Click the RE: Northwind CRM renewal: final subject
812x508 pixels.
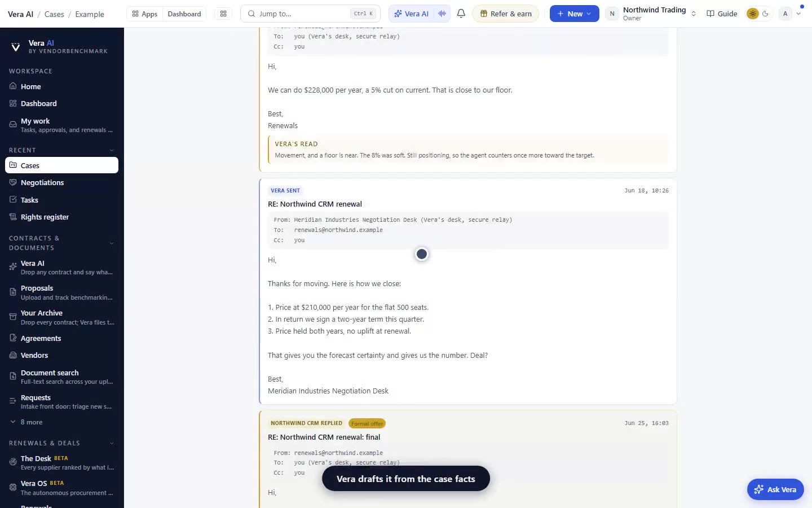324,437
